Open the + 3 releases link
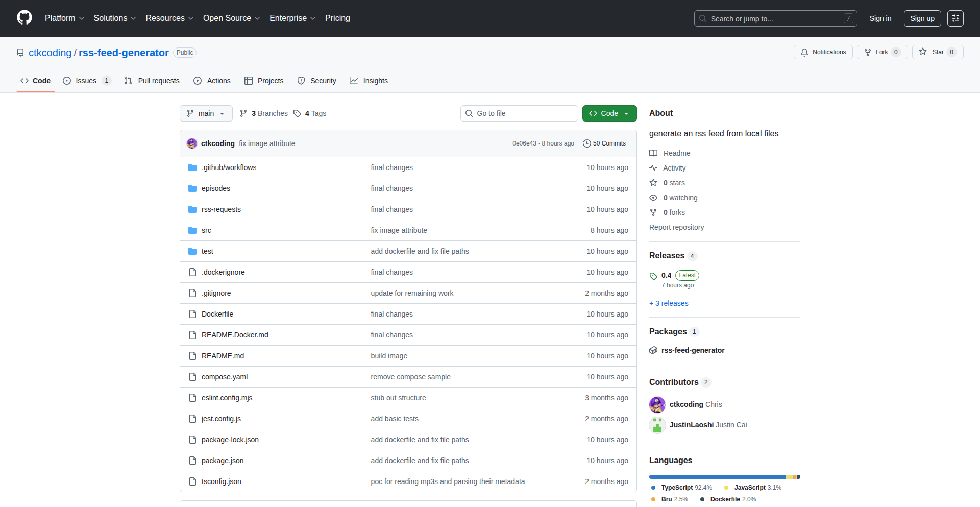 669,303
